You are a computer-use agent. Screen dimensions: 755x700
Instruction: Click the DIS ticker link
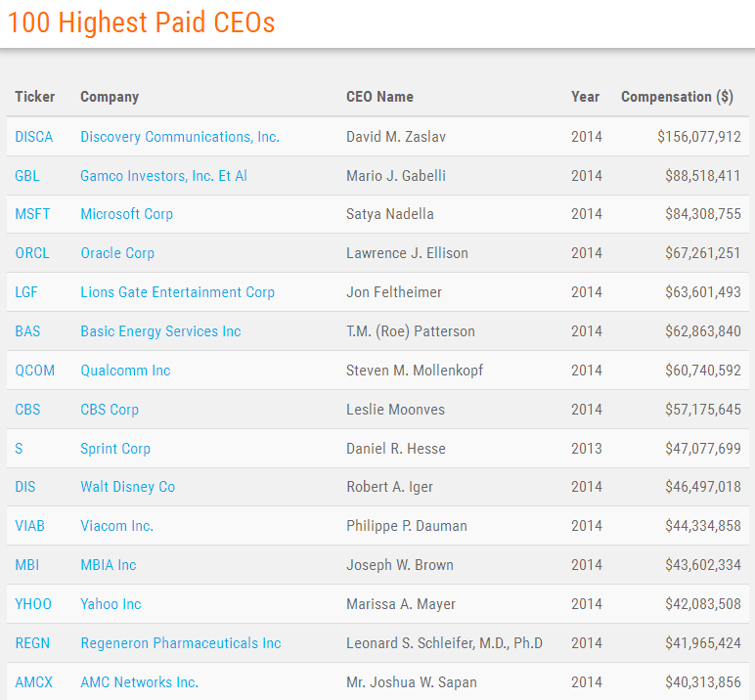click(25, 487)
